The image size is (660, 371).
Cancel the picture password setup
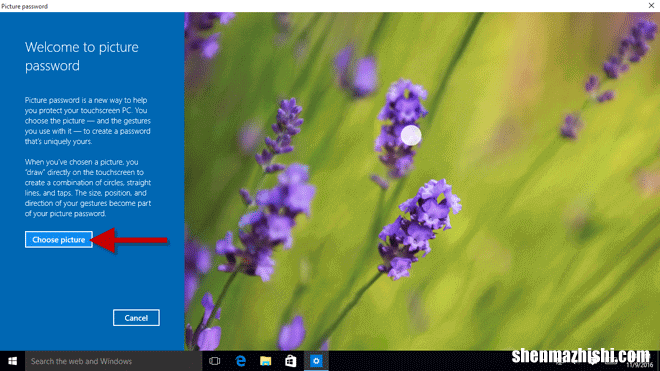point(136,318)
